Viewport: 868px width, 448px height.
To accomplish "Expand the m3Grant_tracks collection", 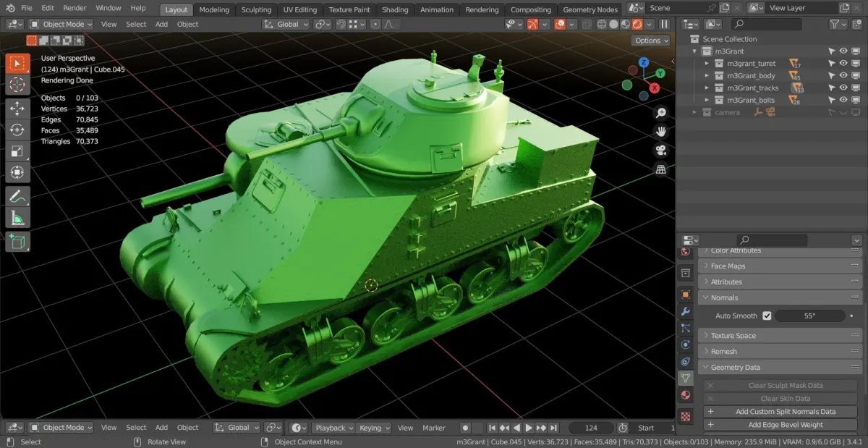I will click(x=707, y=88).
